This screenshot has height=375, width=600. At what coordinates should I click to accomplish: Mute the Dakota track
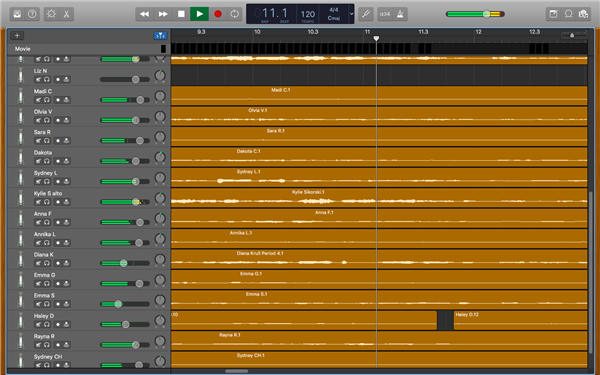(x=38, y=161)
